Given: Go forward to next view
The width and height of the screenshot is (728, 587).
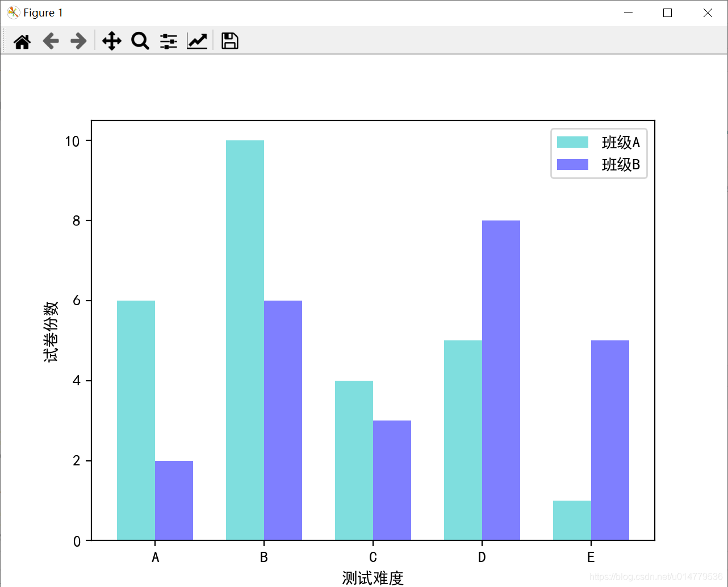Looking at the screenshot, I should 78,40.
